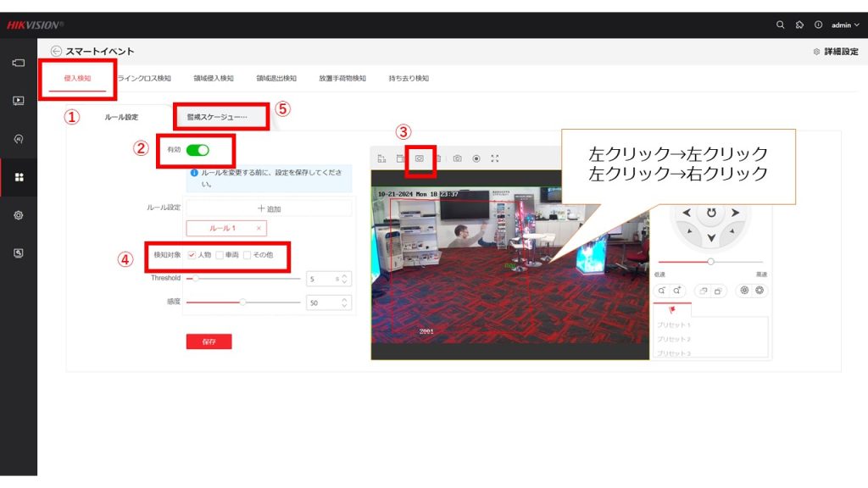Click the red 保存 save button
Image resolution: width=868 pixels, height=488 pixels.
pyautogui.click(x=209, y=341)
